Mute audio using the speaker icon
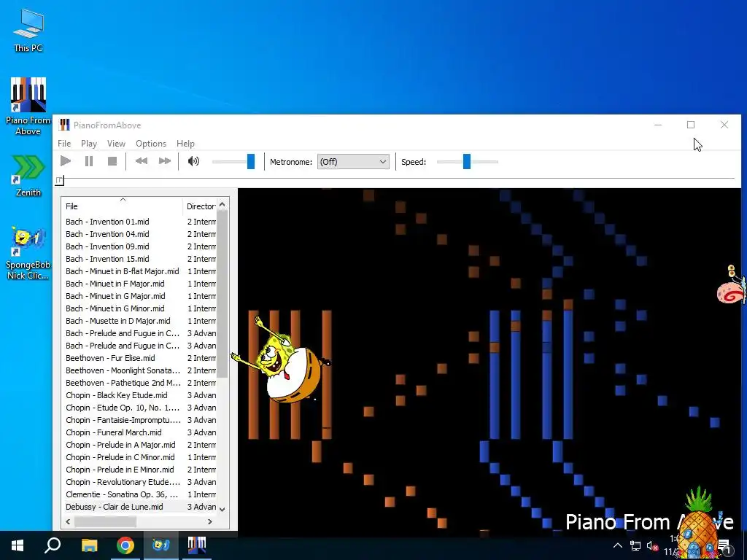This screenshot has width=747, height=560. pos(193,161)
